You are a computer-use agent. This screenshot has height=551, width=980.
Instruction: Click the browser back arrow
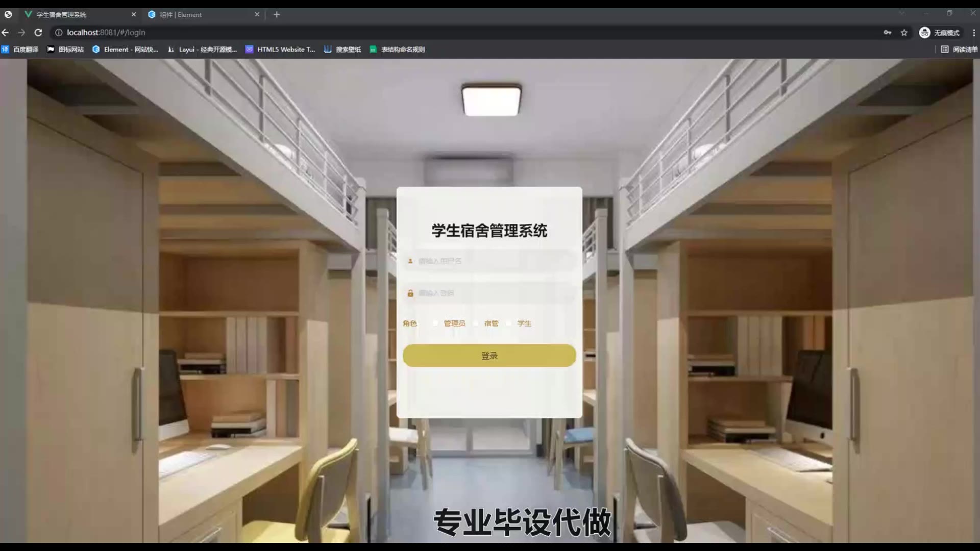tap(6, 33)
